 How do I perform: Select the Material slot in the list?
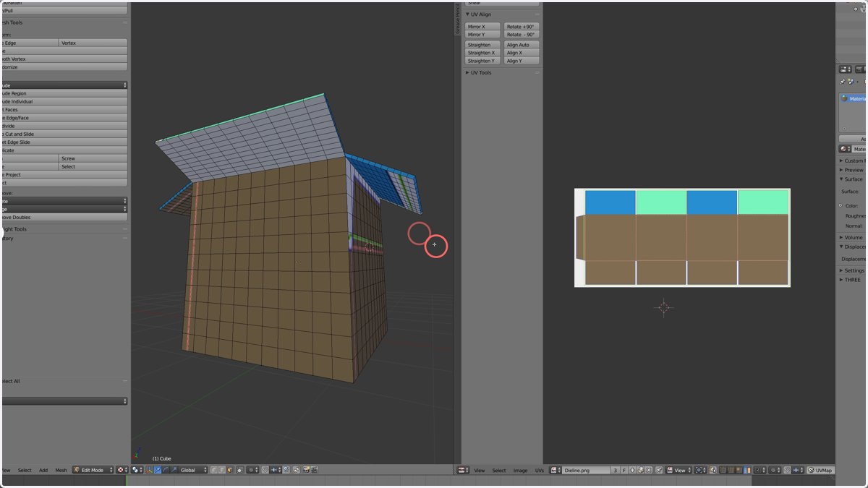854,98
